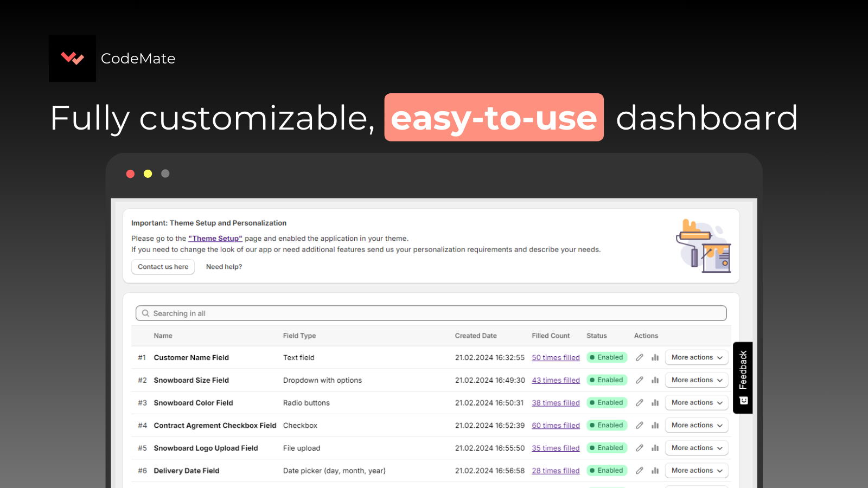The image size is (868, 488).
Task: Open statistics for Snowboard Size Field
Action: (x=655, y=380)
